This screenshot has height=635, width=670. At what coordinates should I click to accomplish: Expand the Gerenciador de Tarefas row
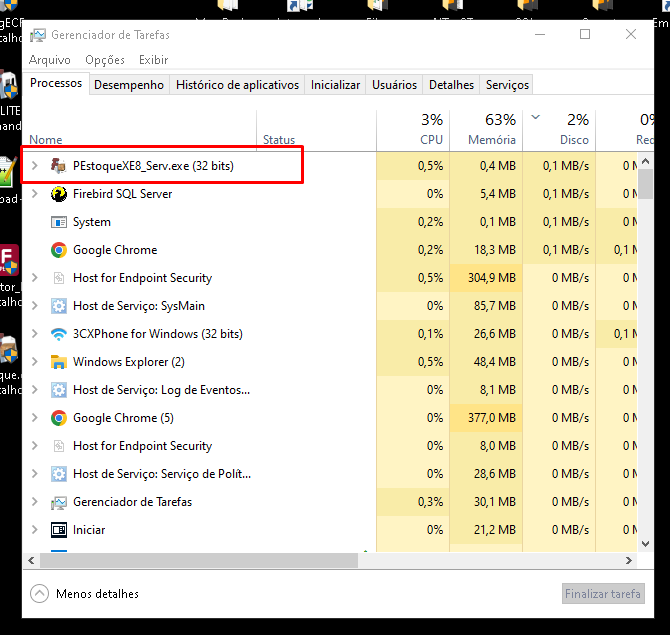(35, 502)
